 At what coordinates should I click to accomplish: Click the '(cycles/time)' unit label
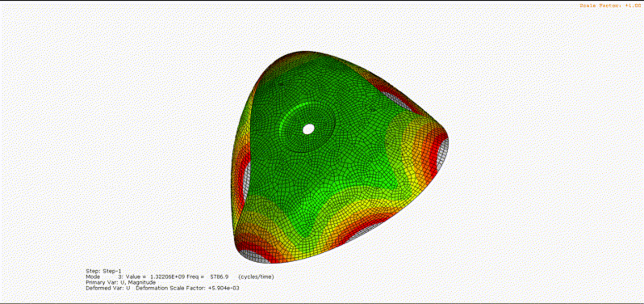(256, 277)
